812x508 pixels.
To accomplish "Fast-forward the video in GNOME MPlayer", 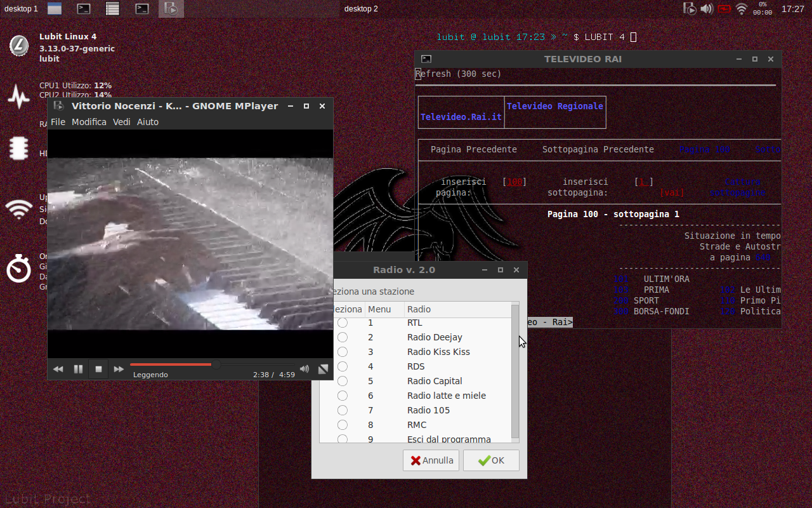I will [119, 369].
